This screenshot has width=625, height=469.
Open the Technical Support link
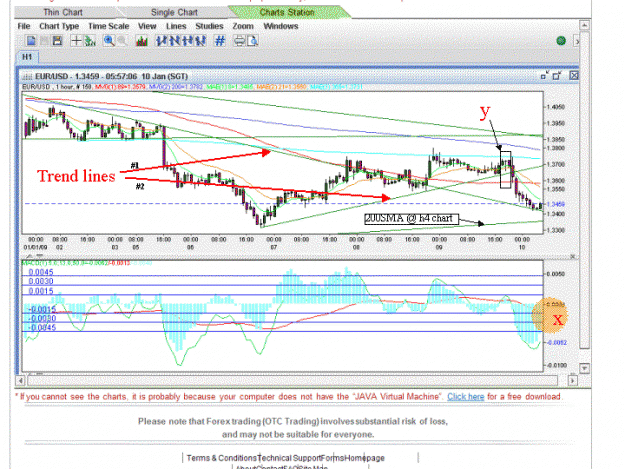point(289,458)
